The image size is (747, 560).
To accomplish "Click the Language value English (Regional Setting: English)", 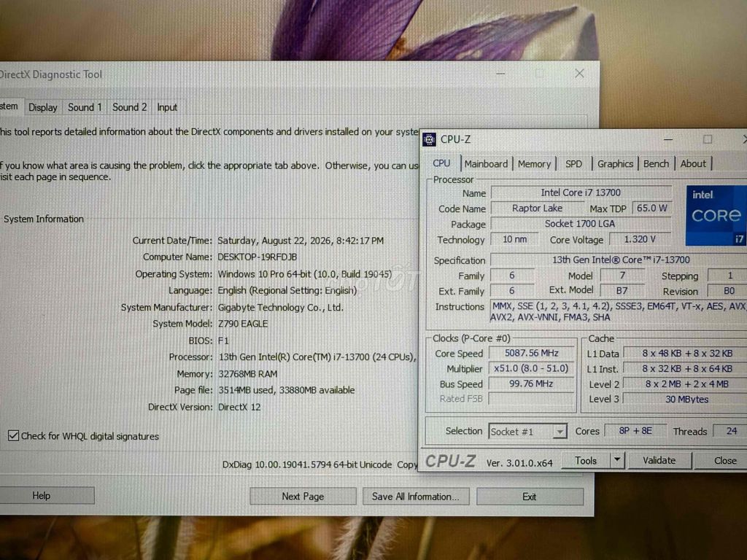I will (x=287, y=290).
